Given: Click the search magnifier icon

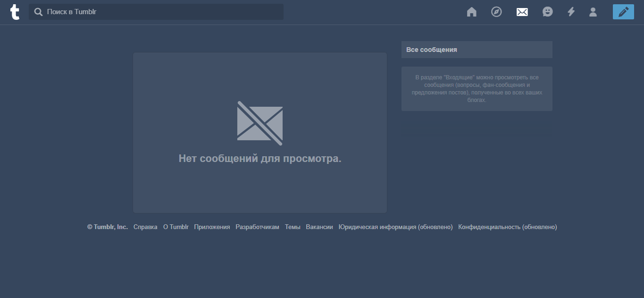Looking at the screenshot, I should (x=38, y=12).
